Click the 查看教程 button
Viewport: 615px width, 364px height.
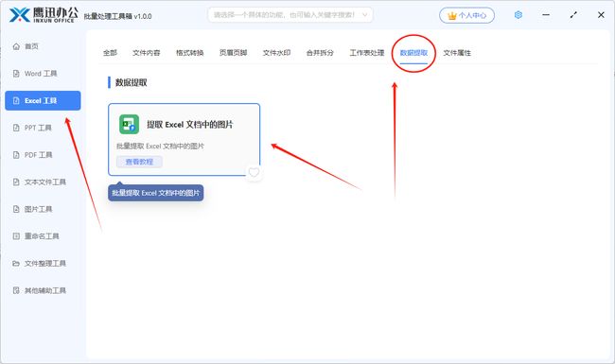coord(139,162)
